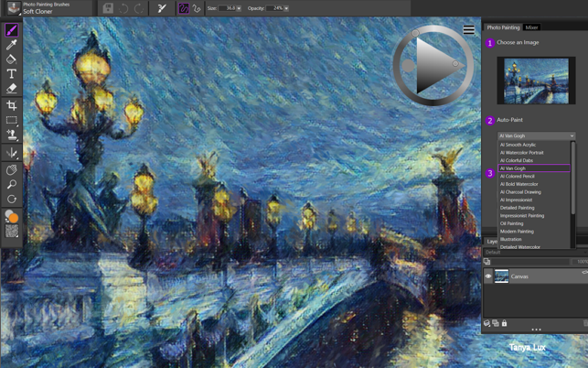Open the Default composite method dropdown
Screen dimensions: 588x368
point(535,253)
